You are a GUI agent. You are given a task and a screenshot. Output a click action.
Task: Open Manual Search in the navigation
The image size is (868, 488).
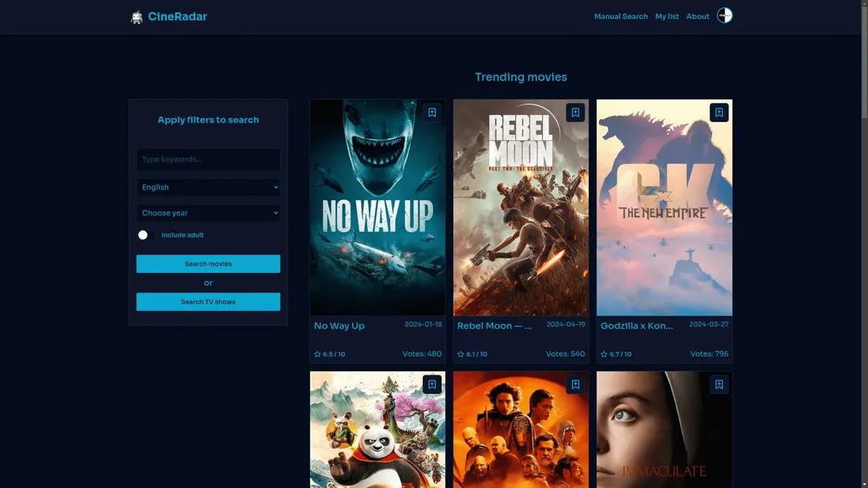(x=620, y=17)
